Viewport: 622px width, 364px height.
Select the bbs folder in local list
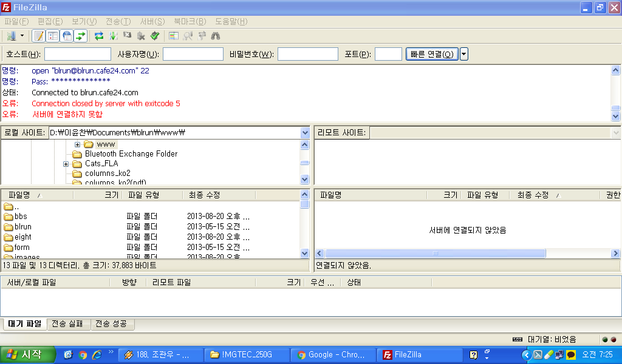click(x=21, y=217)
